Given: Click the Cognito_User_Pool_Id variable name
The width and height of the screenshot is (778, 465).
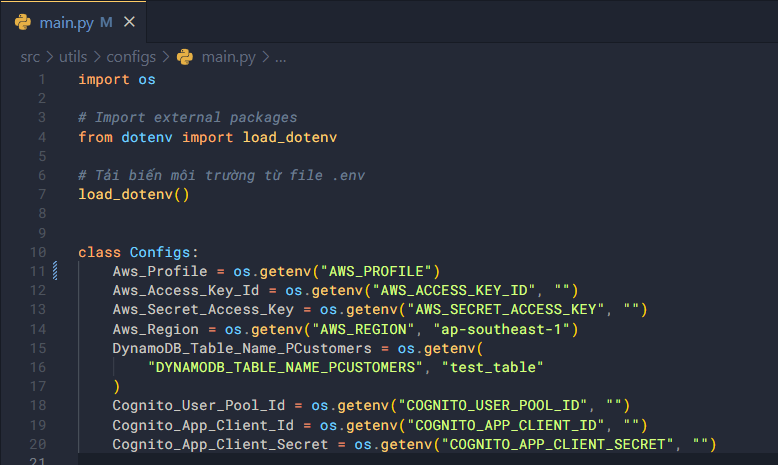Looking at the screenshot, I should click(198, 405).
